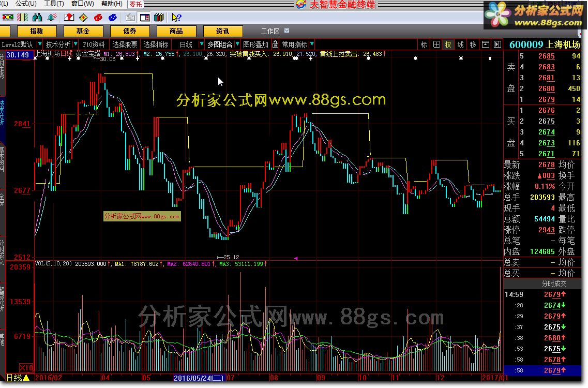
Task: Click the 多图组合 label
Action: coord(220,44)
